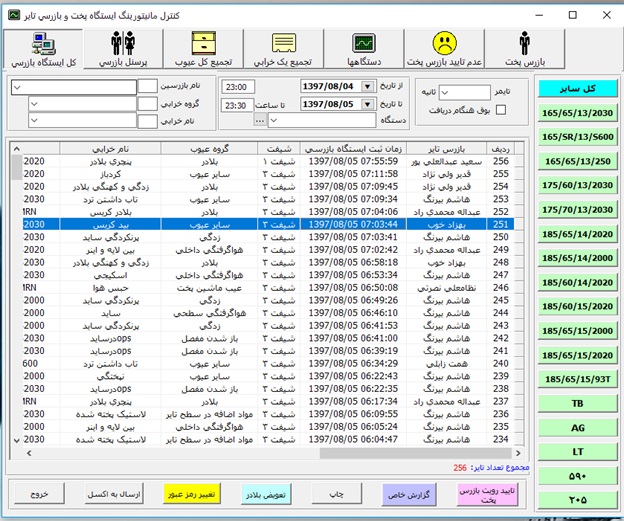Click the 23:30 end time field
The image size is (624, 521).
(238, 105)
